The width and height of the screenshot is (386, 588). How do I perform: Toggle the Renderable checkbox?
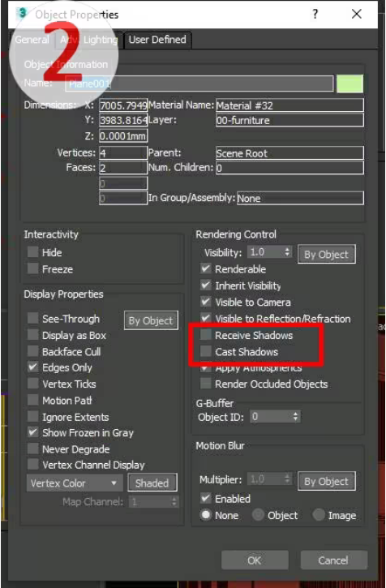click(205, 269)
